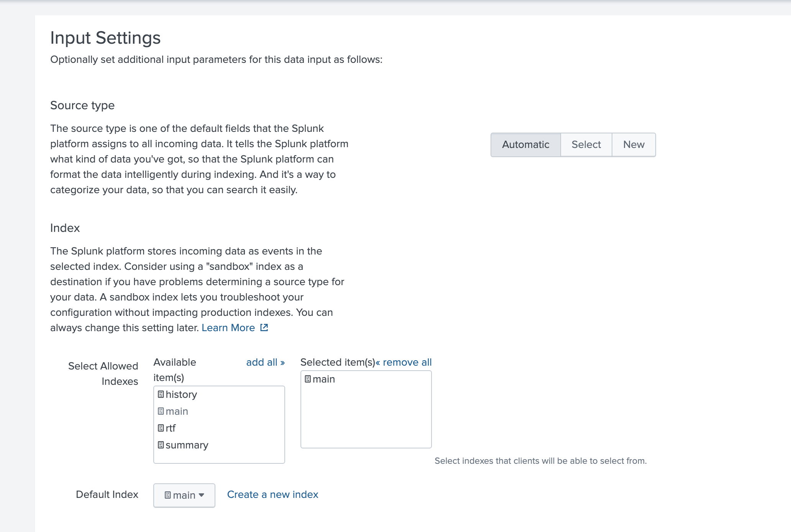Click the index icon next to history
This screenshot has height=532, width=791.
[x=161, y=394]
